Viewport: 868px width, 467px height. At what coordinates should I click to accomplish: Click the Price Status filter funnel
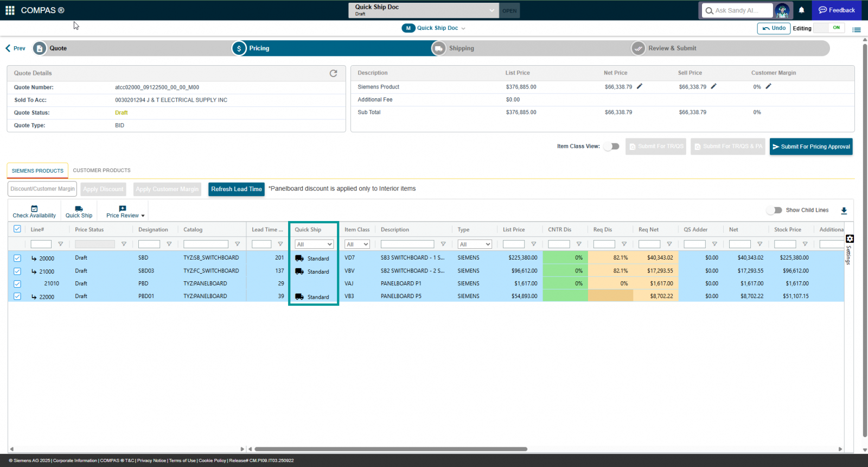124,244
